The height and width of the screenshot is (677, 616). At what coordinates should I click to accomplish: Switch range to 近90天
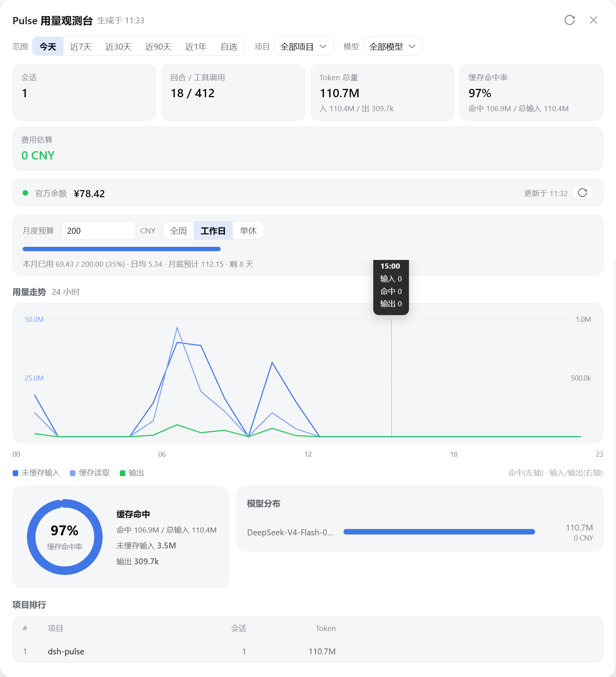pyautogui.click(x=158, y=46)
